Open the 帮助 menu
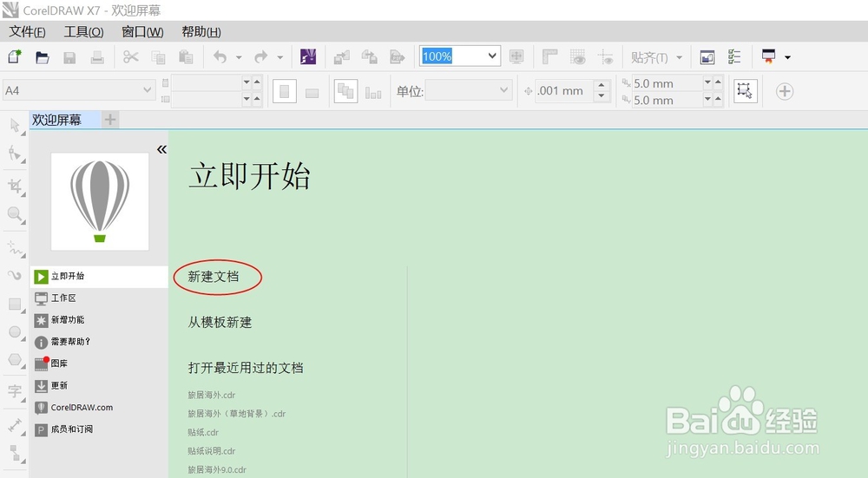This screenshot has width=868, height=478. 201,32
